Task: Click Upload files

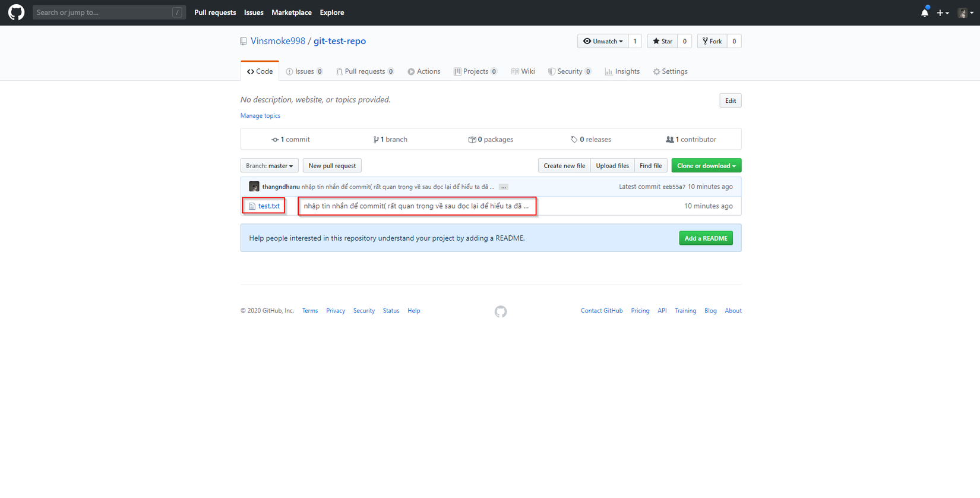Action: point(612,166)
